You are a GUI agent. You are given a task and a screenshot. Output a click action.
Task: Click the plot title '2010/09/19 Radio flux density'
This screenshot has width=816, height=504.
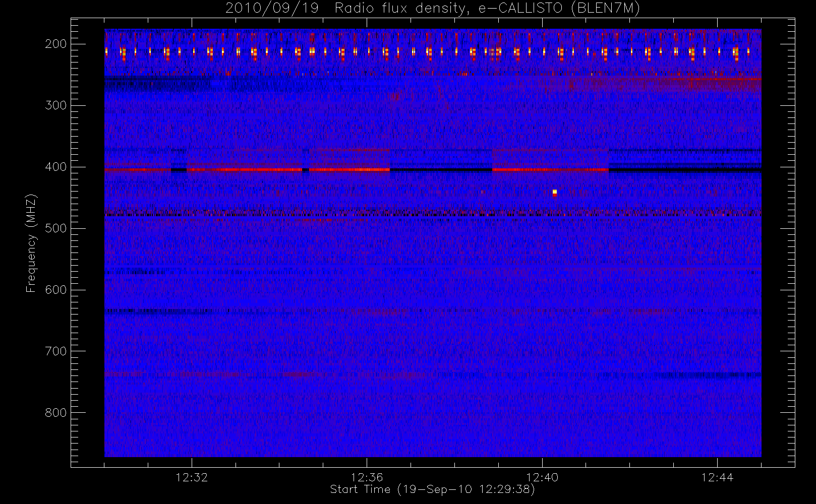click(x=432, y=9)
